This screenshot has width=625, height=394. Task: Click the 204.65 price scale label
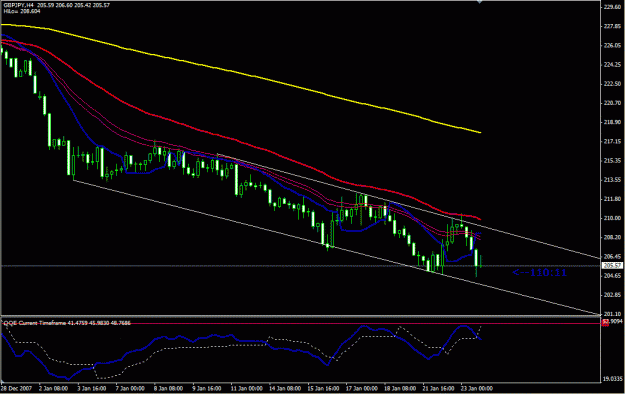click(x=612, y=276)
